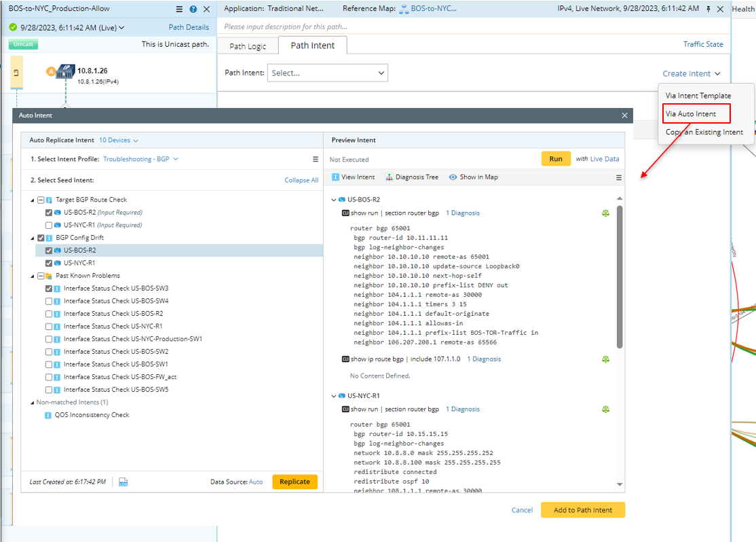Choose Via Intent Template from the menu
Image resolution: width=756 pixels, height=542 pixels.
(697, 95)
